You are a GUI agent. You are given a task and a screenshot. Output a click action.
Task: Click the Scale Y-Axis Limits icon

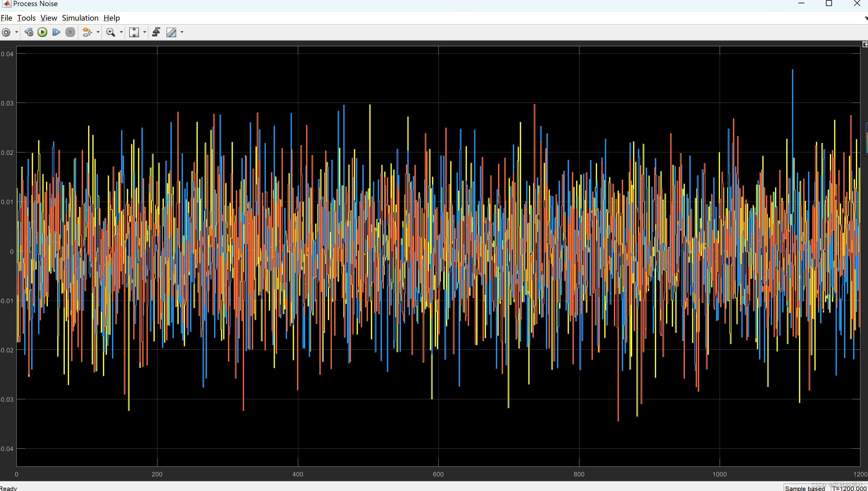(134, 32)
